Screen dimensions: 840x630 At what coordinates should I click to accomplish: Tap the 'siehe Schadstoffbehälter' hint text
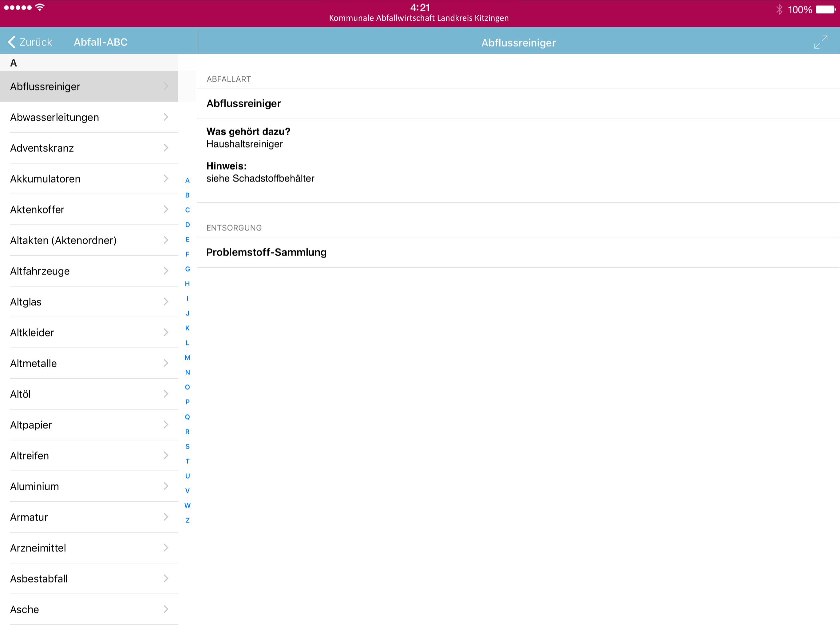[260, 179]
